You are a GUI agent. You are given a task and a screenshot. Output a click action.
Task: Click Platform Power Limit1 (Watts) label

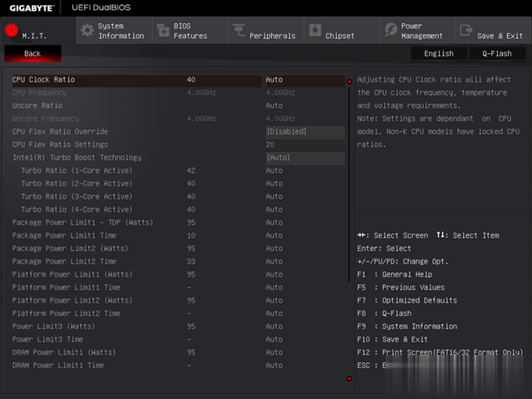pyautogui.click(x=72, y=274)
